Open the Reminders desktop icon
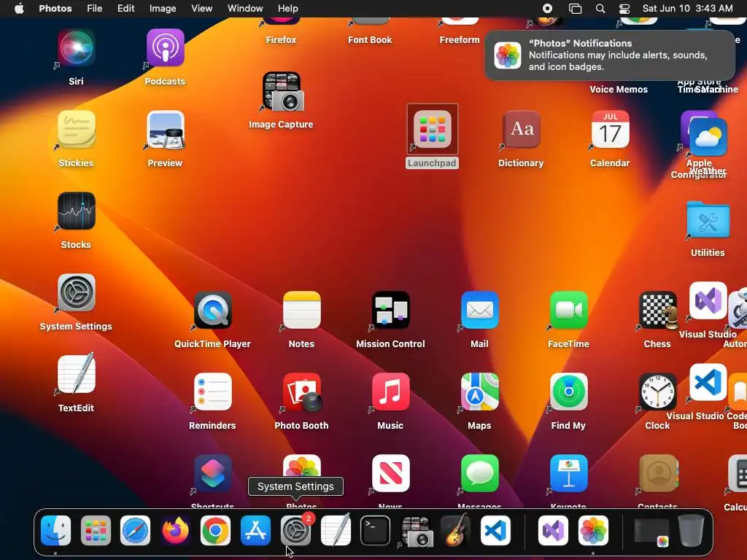The width and height of the screenshot is (747, 560). point(212,392)
